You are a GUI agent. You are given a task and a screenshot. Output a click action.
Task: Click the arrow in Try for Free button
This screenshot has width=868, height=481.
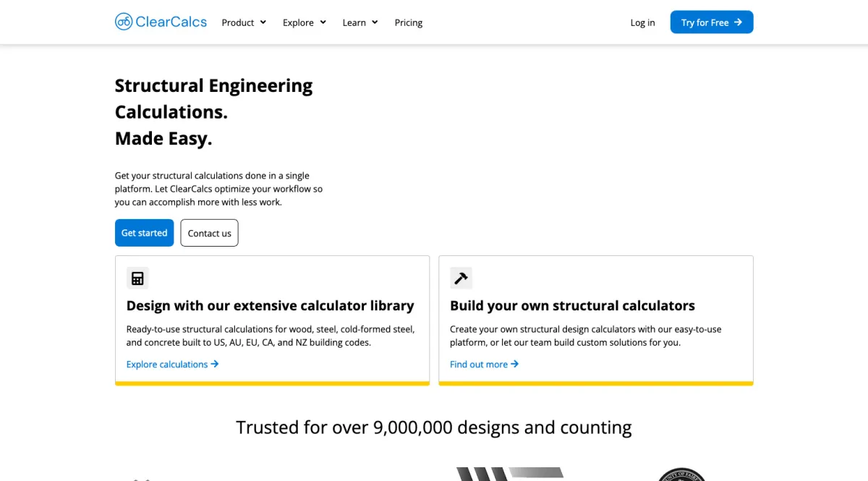[x=739, y=22]
